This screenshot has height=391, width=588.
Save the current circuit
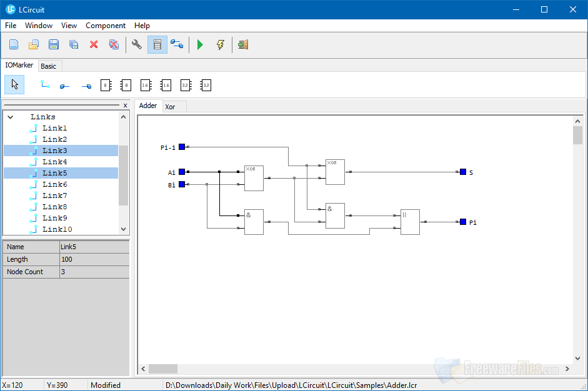pyautogui.click(x=54, y=44)
